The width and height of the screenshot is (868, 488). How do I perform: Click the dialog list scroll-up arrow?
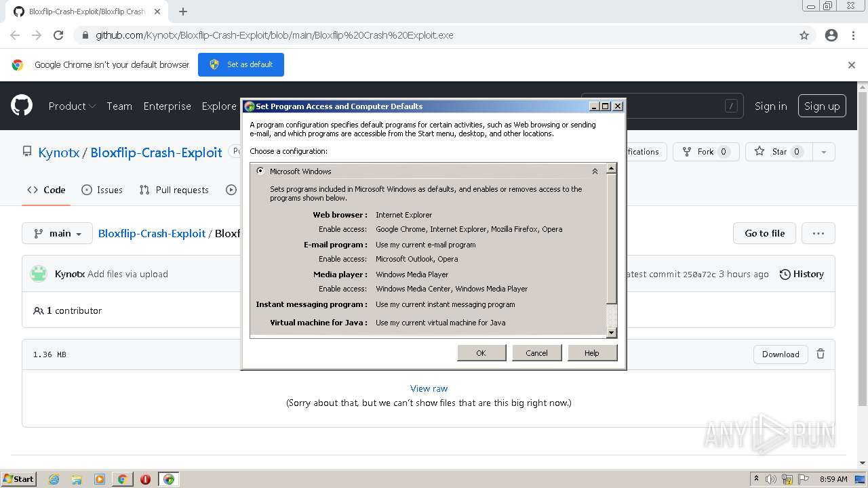(611, 168)
